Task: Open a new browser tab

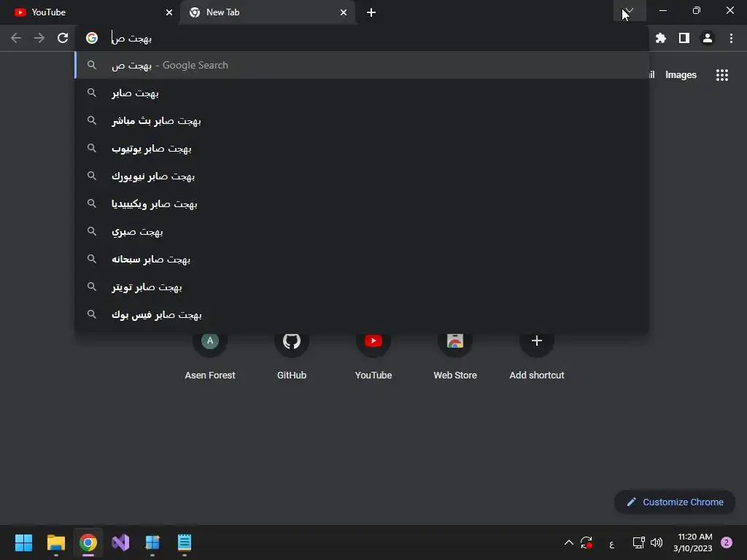Action: click(371, 12)
